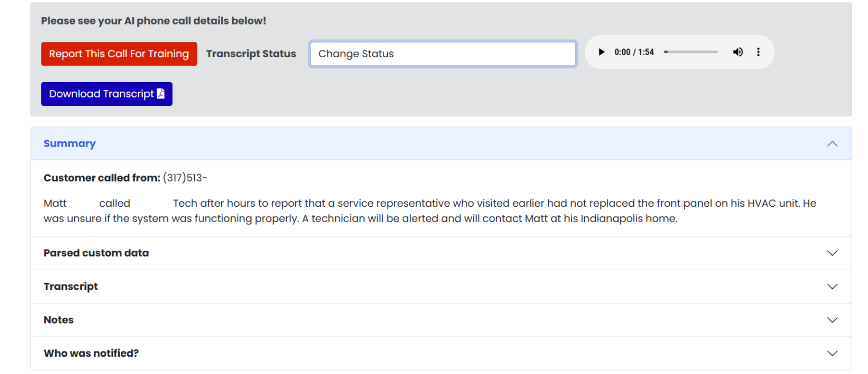Image resolution: width=868 pixels, height=374 pixels.
Task: Expand the Transcript accordion section
Action: point(71,287)
